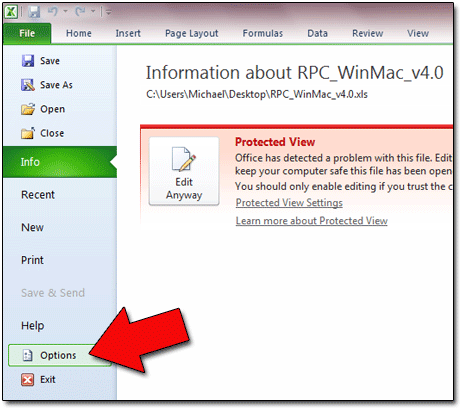Switch to the View ribbon tab

pyautogui.click(x=418, y=33)
